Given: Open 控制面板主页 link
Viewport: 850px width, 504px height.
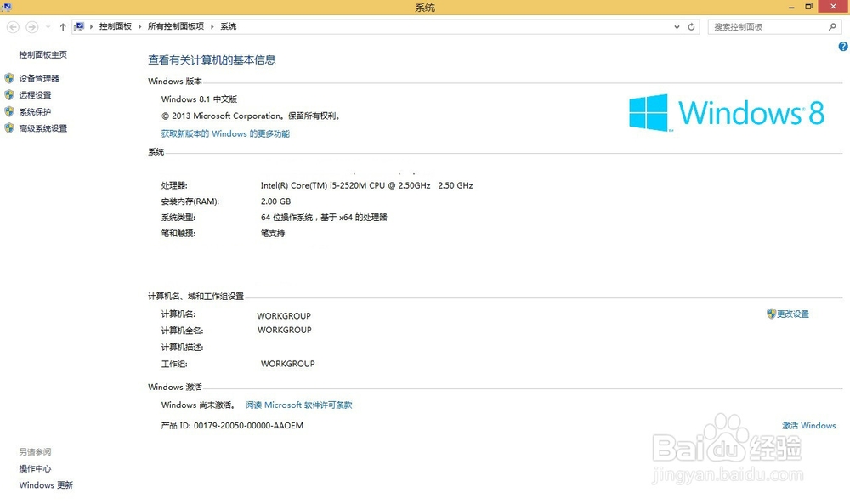Looking at the screenshot, I should tap(42, 54).
